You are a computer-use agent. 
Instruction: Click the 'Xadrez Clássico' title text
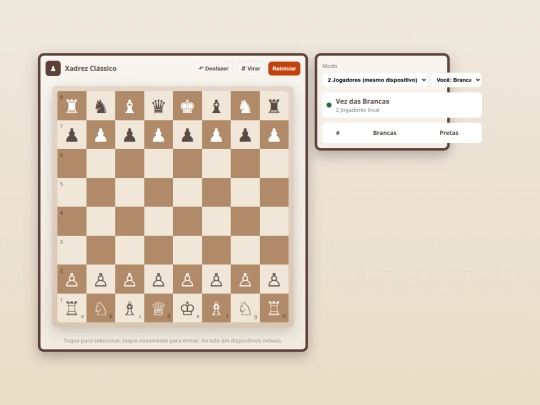pos(91,69)
